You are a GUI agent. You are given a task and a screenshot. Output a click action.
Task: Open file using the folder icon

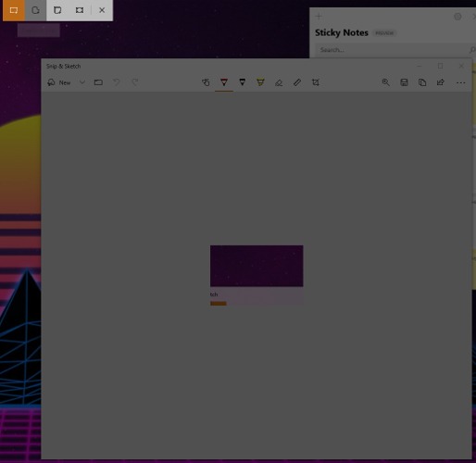[98, 82]
